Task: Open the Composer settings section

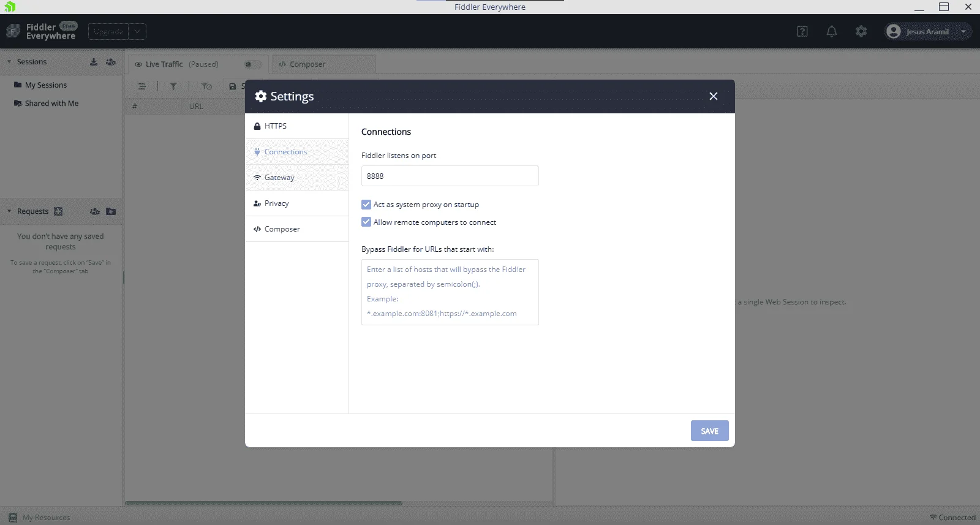Action: (x=297, y=229)
